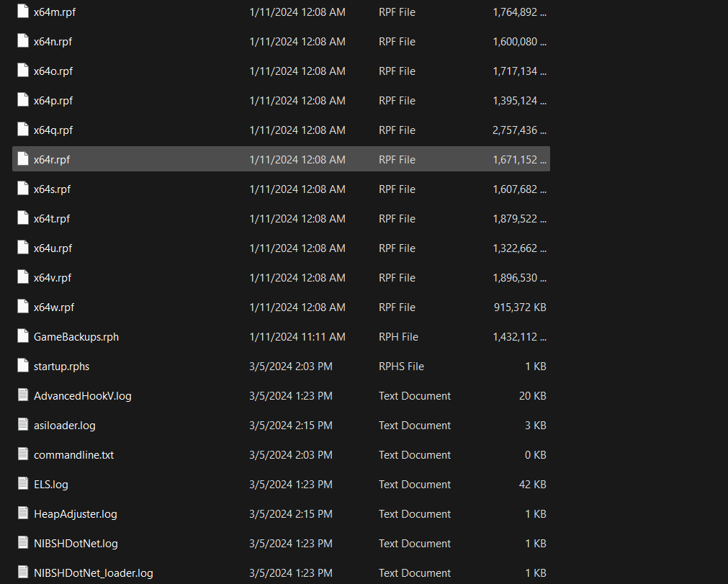Select the GameBackups.rph file name
This screenshot has height=584, width=728.
(x=76, y=336)
